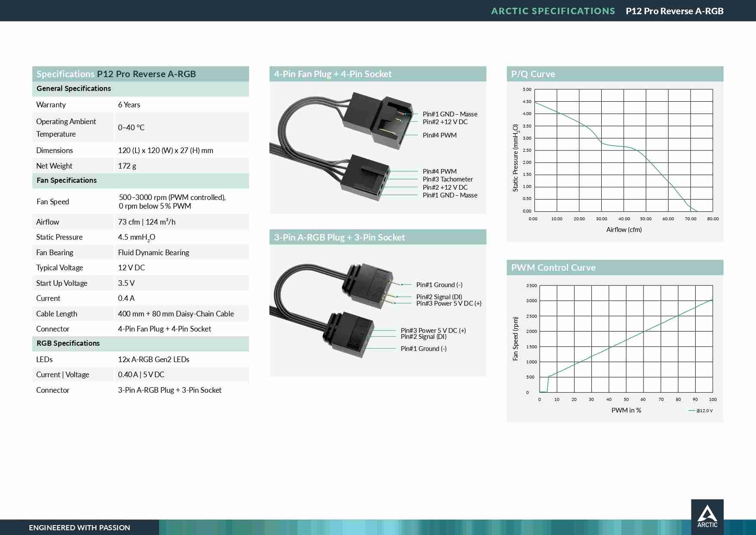Click the Fan Specifications subheading
The width and height of the screenshot is (756, 535).
pyautogui.click(x=66, y=181)
